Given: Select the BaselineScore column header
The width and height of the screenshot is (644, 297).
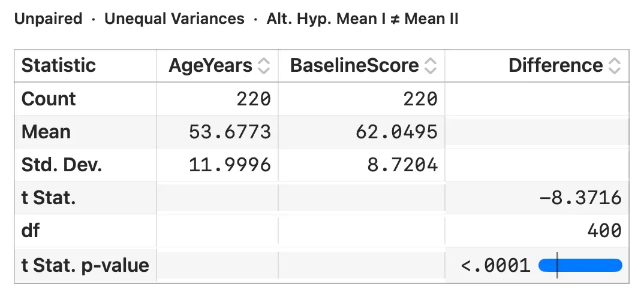Looking at the screenshot, I should (x=362, y=66).
